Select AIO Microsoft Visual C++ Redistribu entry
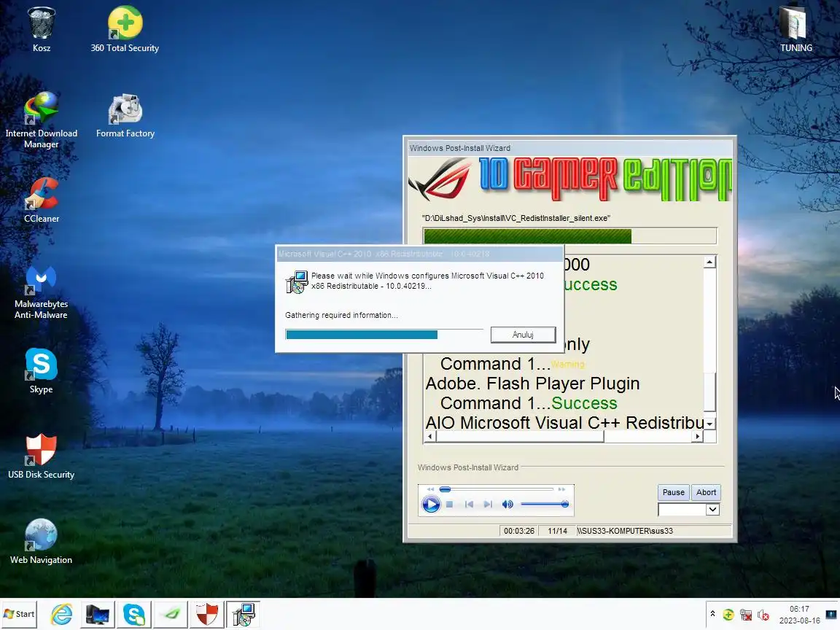This screenshot has height=630, width=840. (x=564, y=423)
